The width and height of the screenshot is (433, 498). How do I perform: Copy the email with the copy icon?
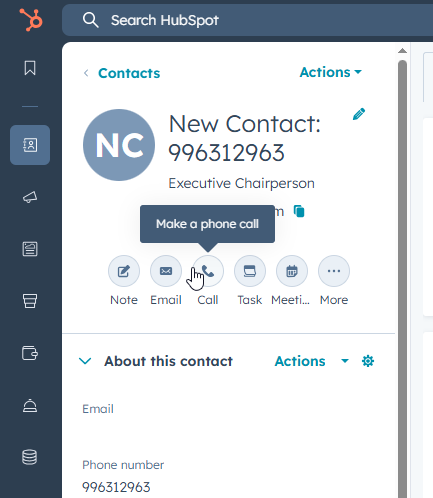click(x=299, y=211)
